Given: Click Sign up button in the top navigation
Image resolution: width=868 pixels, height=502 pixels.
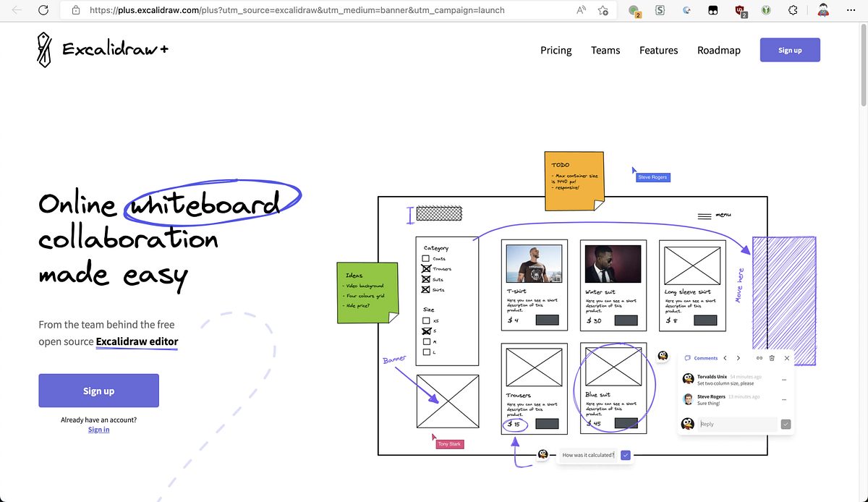Looking at the screenshot, I should [790, 50].
